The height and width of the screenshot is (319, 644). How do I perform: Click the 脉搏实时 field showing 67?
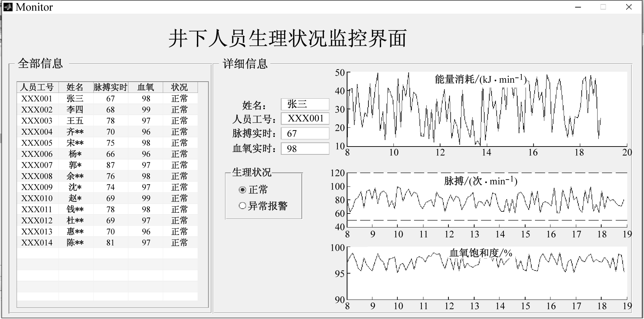(x=305, y=134)
